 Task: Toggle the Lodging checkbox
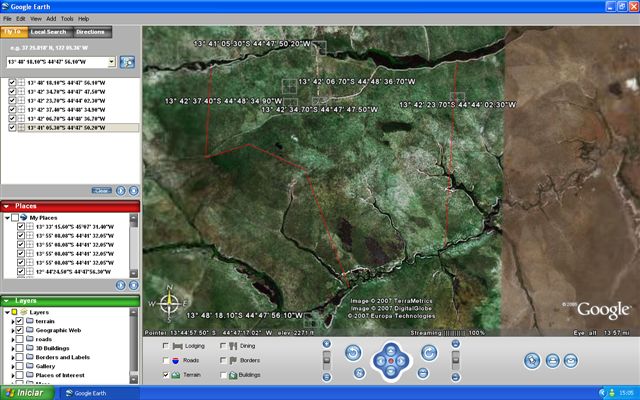(x=165, y=346)
